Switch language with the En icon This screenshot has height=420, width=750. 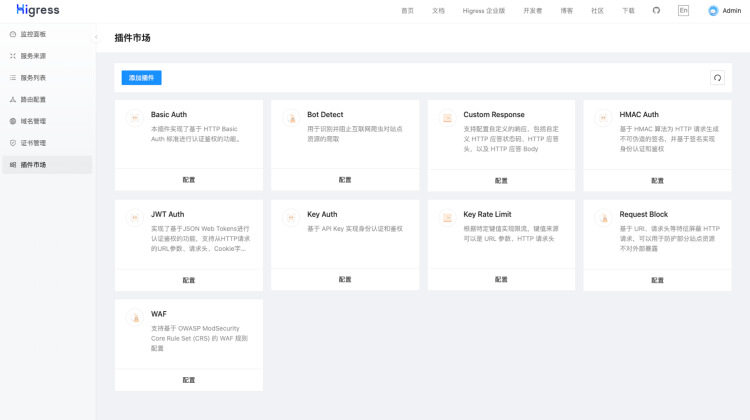click(684, 11)
